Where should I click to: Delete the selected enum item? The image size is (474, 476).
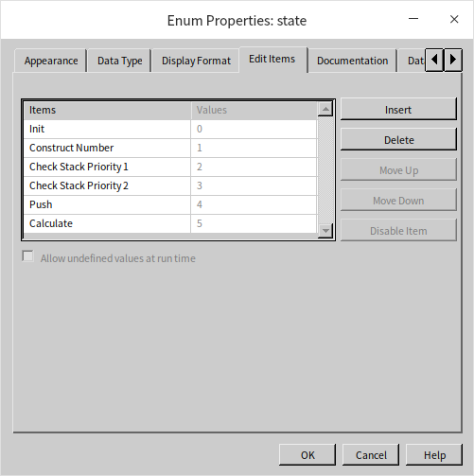pos(398,140)
